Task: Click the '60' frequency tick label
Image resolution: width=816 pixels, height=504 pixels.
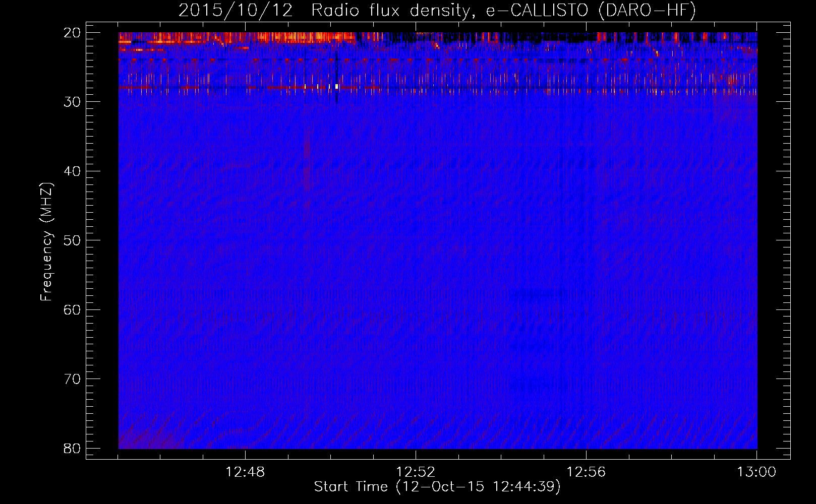Action: click(x=72, y=309)
